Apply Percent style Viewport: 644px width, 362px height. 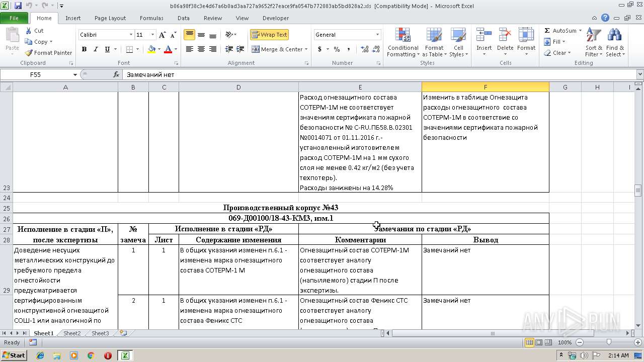click(337, 49)
